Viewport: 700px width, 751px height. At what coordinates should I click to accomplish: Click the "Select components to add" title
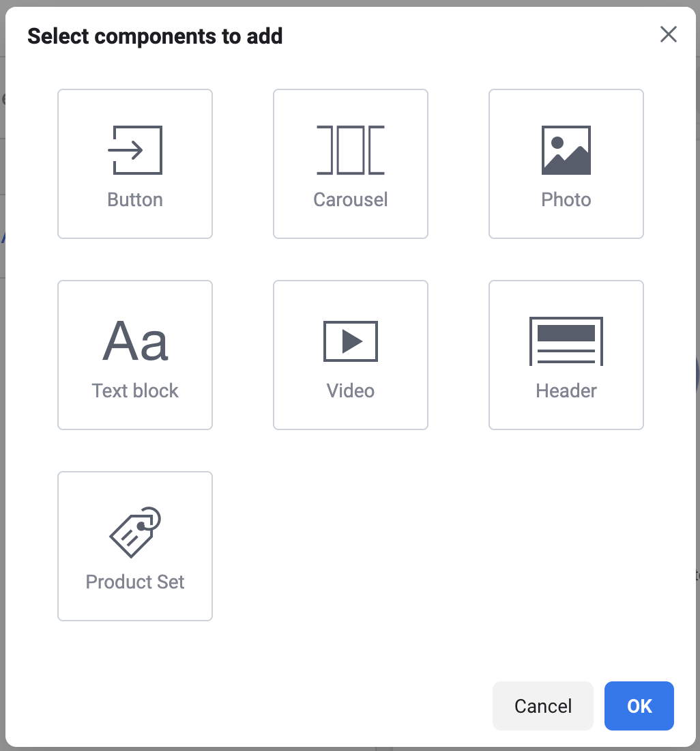(x=155, y=36)
